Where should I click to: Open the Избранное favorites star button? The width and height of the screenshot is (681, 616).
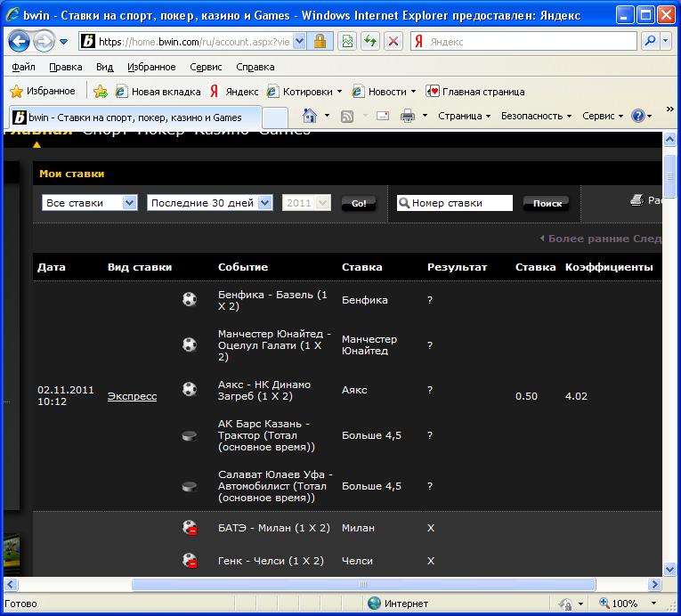(x=43, y=91)
